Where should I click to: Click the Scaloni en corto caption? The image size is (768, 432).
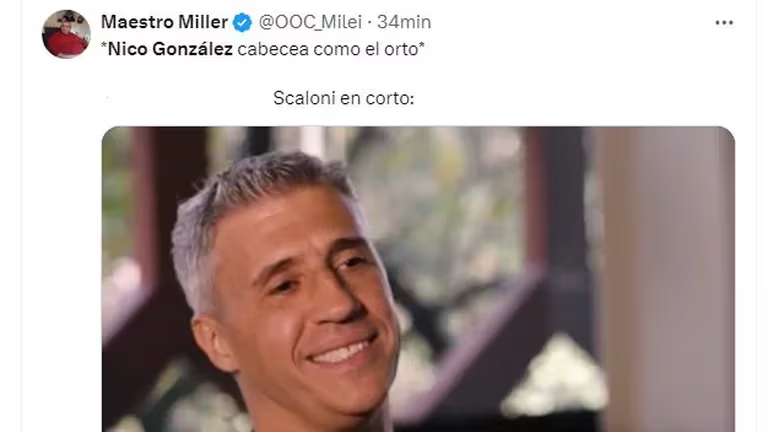(344, 98)
